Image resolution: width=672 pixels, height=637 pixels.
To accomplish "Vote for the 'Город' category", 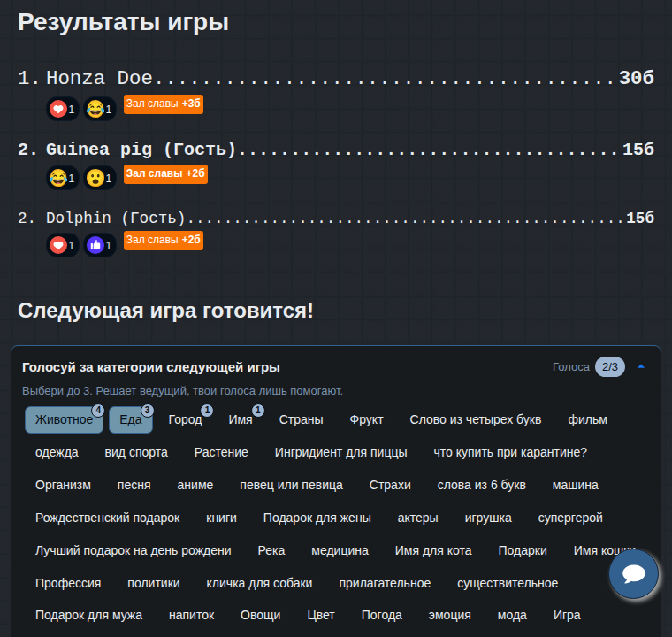I will (185, 419).
